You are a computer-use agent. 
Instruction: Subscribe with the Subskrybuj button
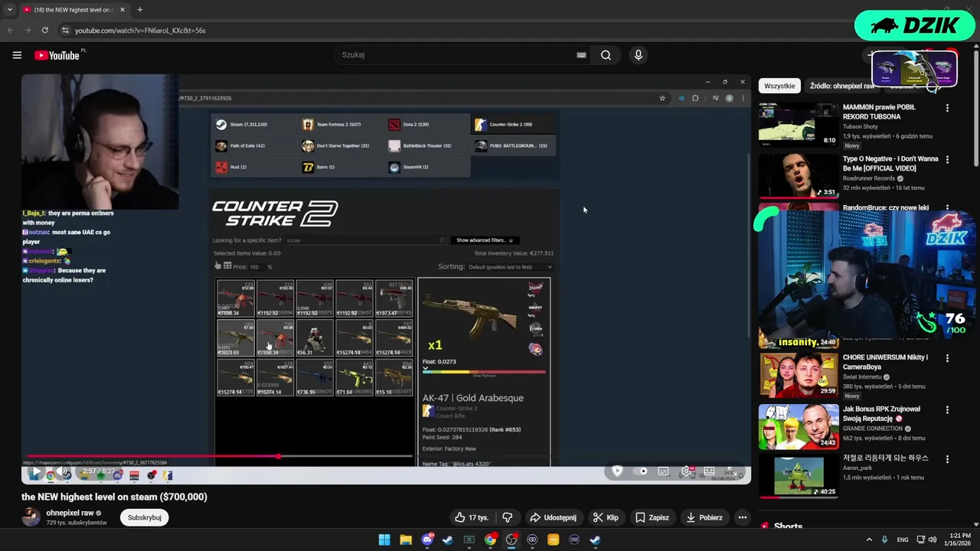(x=145, y=517)
